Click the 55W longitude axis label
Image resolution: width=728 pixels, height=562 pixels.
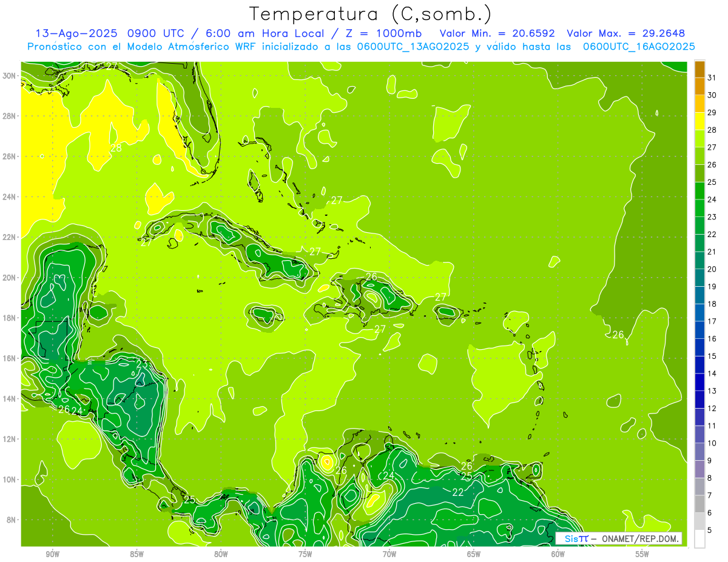[x=642, y=554]
